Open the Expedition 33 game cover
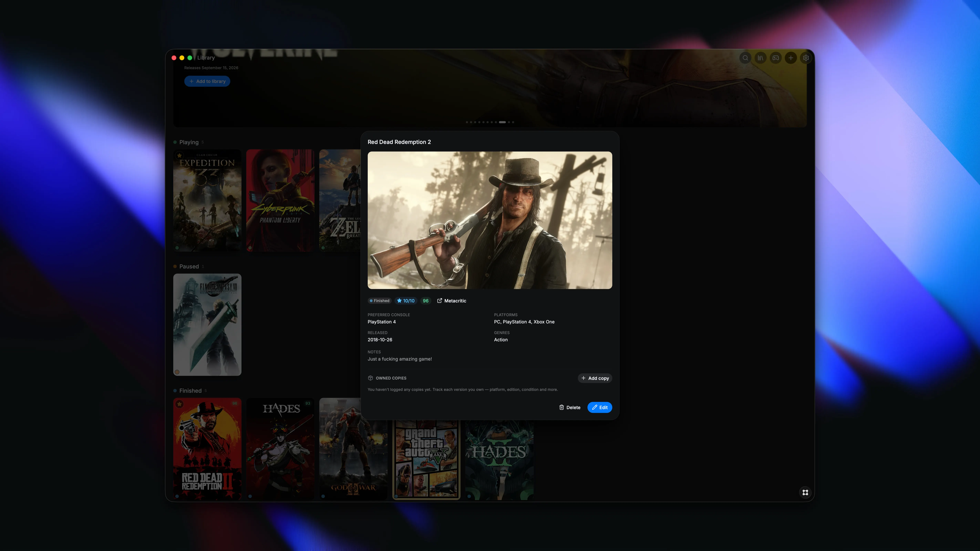The height and width of the screenshot is (551, 980). (207, 201)
